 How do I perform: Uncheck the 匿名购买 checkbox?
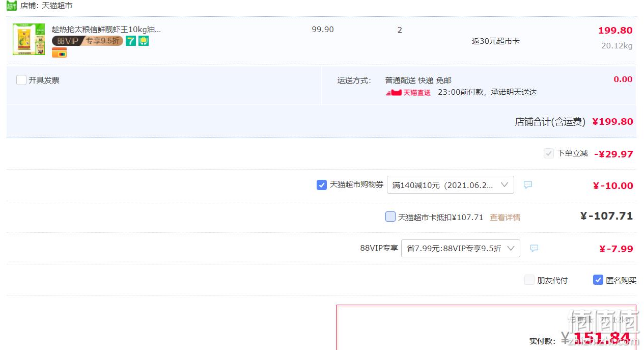coord(598,280)
